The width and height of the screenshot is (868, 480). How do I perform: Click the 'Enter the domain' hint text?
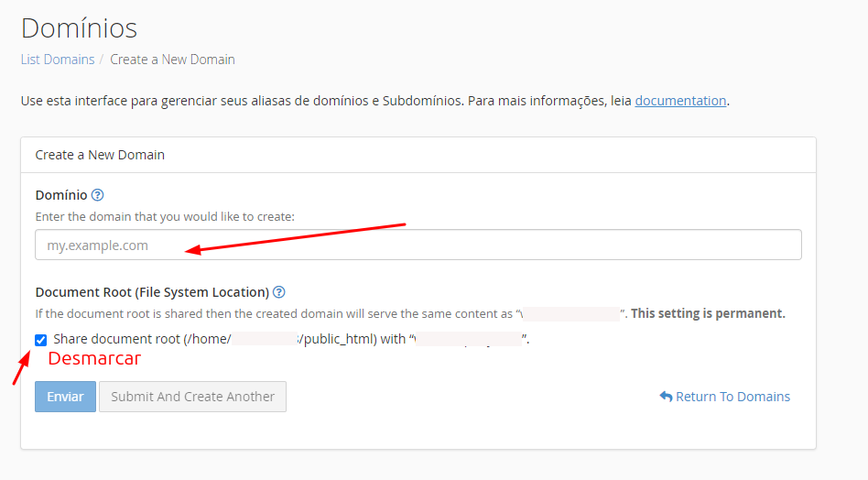(165, 217)
